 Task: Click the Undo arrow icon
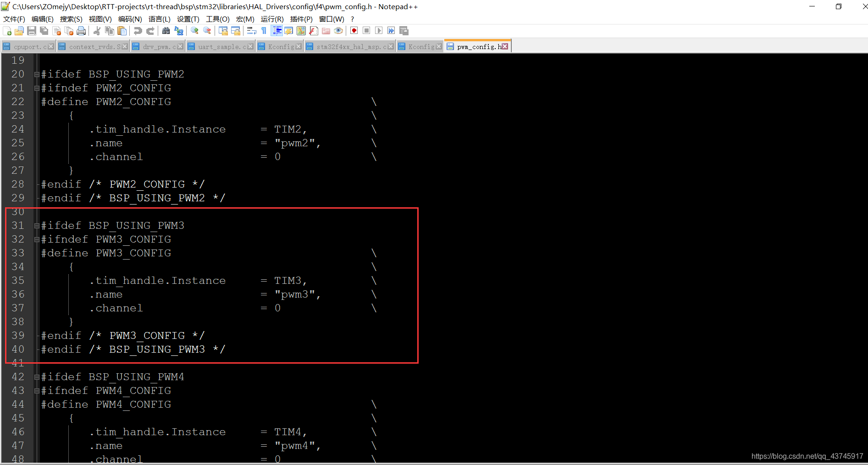pos(138,31)
